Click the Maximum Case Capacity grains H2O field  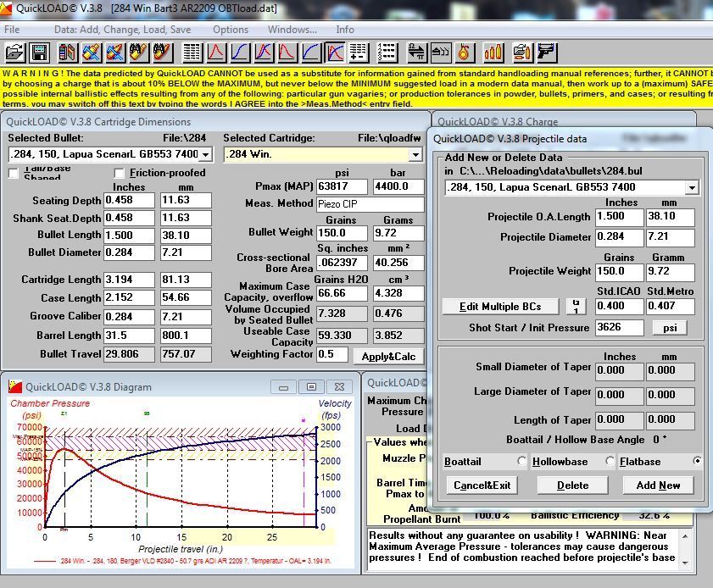click(x=342, y=293)
